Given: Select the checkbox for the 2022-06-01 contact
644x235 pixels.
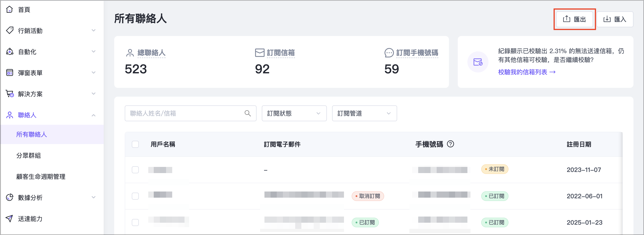Looking at the screenshot, I should pos(135,196).
